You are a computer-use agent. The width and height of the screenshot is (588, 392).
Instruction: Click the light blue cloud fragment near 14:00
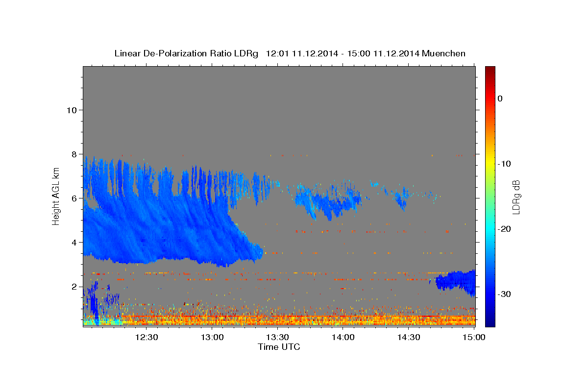328,201
